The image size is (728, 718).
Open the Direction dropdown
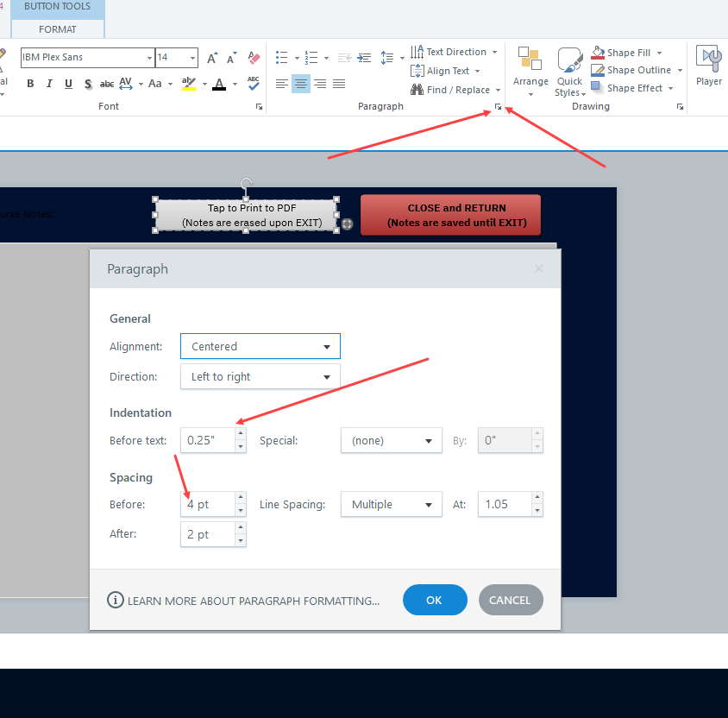point(260,376)
